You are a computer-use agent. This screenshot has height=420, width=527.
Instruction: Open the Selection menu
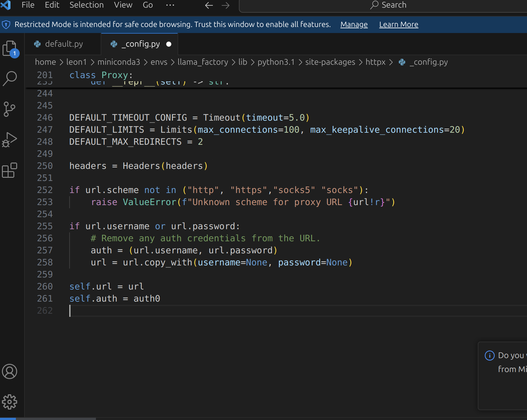tap(86, 5)
